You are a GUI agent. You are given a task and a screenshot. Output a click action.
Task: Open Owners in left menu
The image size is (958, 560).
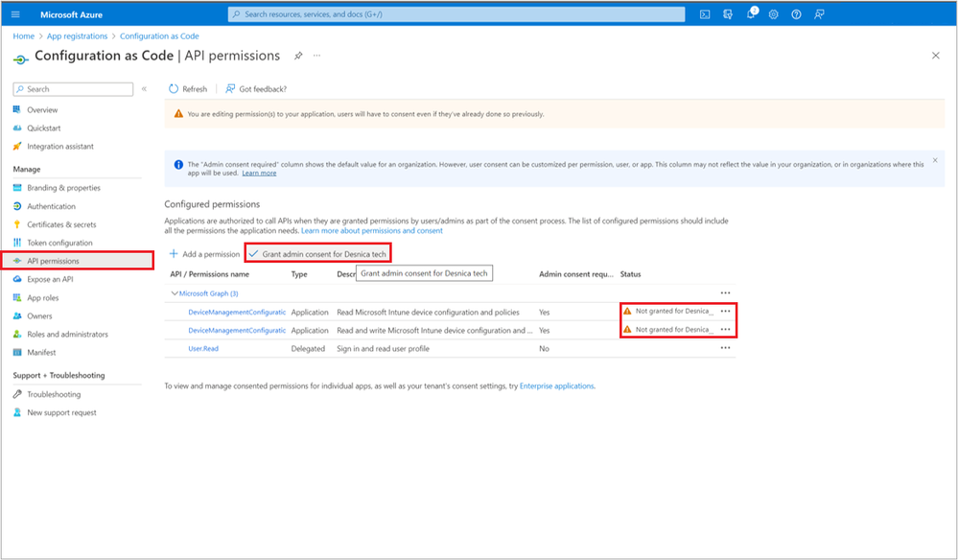39,316
